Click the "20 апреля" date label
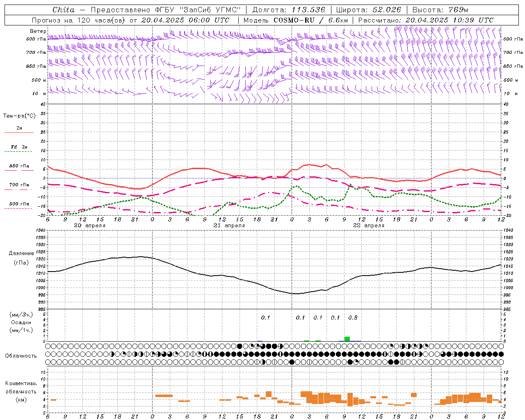Image resolution: width=525 pixels, height=420 pixels. 89,226
